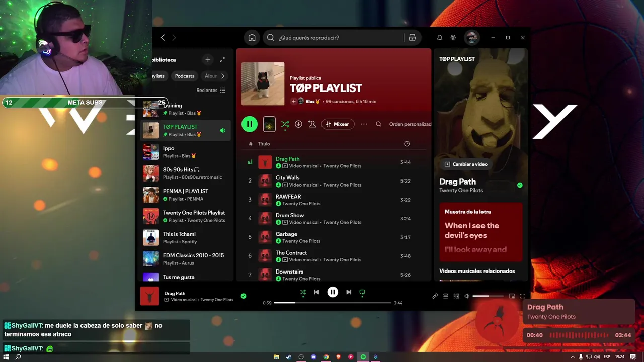Open Twenty One Pilots link in Drag Path row
This screenshot has height=362, width=644.
coord(342,166)
